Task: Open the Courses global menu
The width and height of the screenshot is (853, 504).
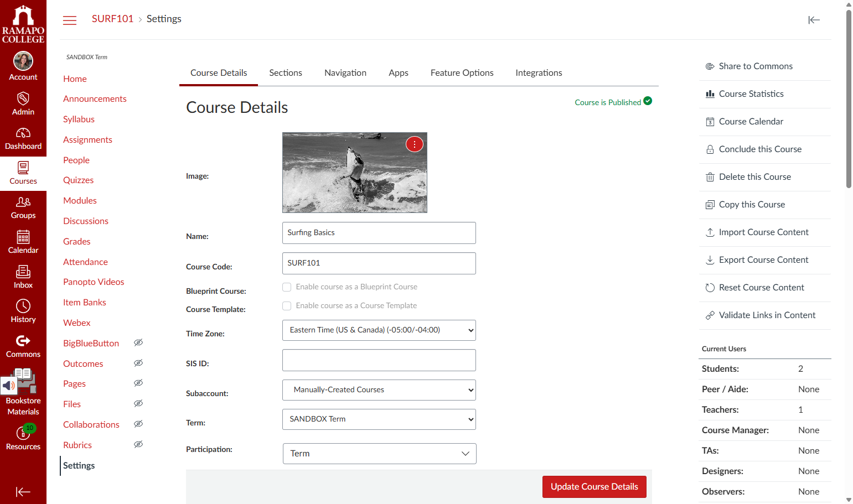Action: [x=23, y=174]
